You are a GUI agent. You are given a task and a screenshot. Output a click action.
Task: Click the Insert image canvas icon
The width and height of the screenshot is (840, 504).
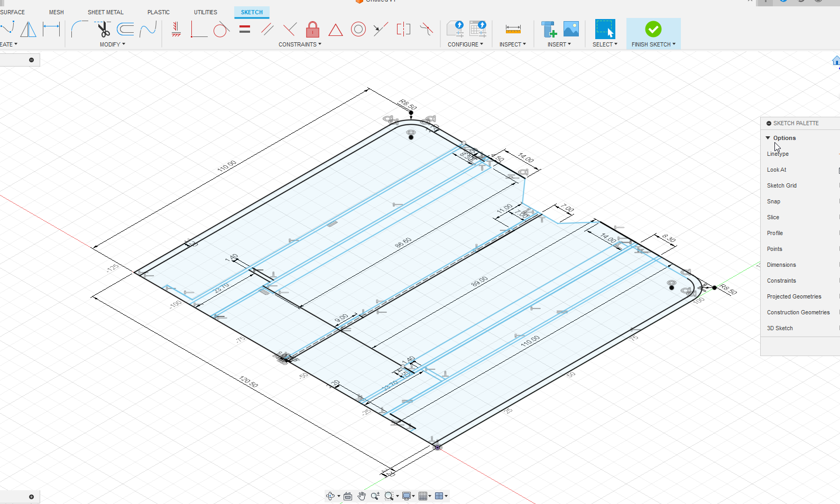click(x=571, y=29)
